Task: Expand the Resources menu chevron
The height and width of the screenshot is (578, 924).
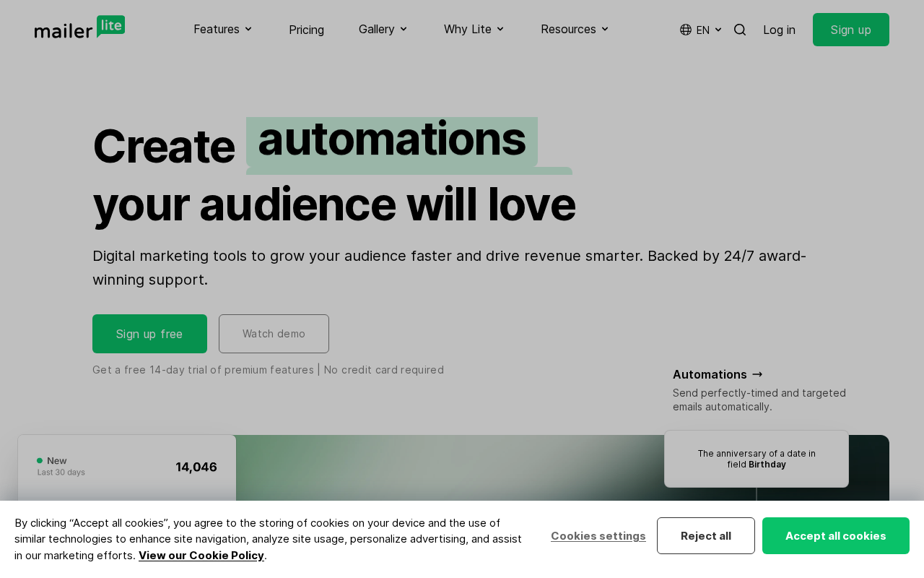Action: pos(605,29)
